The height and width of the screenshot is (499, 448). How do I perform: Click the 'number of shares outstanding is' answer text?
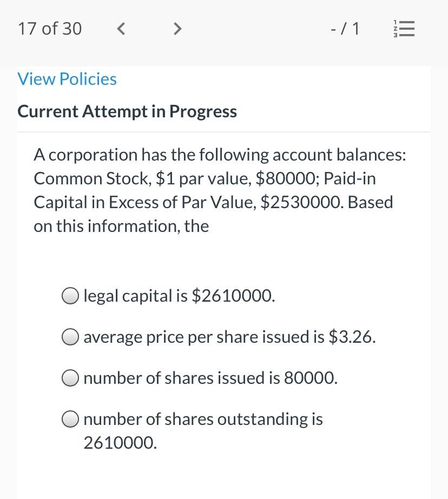203,419
